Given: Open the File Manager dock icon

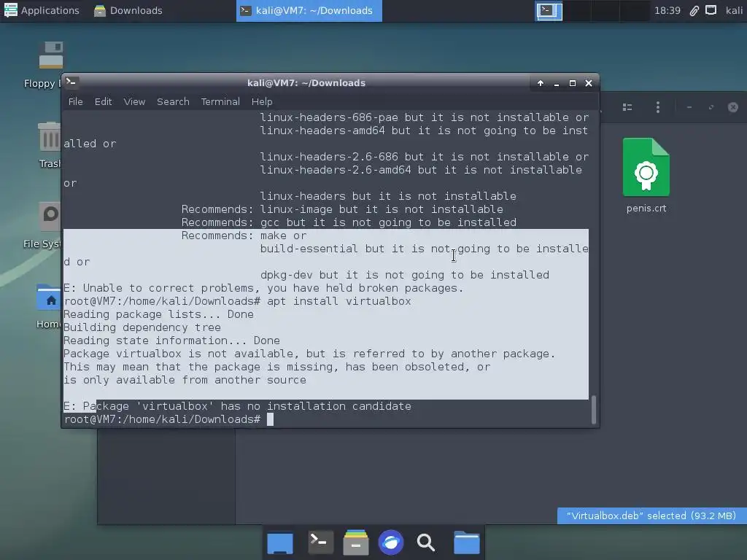Looking at the screenshot, I should (356, 542).
